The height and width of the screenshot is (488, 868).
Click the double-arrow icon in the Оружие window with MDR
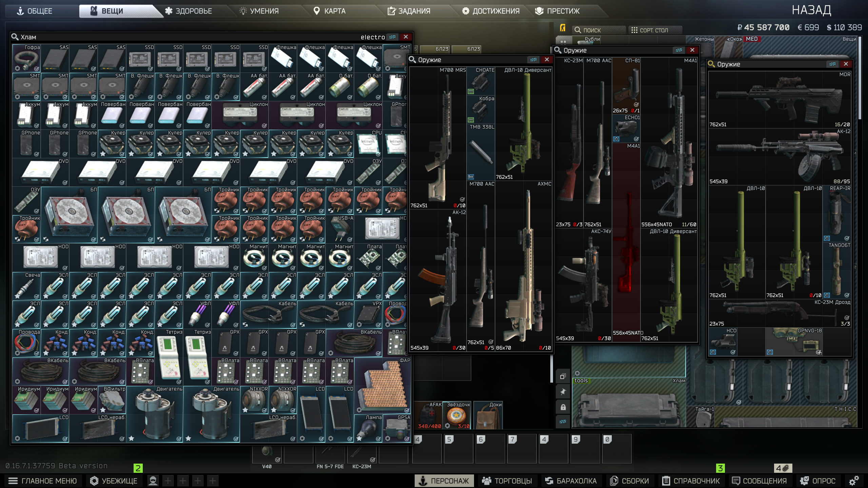coord(832,64)
